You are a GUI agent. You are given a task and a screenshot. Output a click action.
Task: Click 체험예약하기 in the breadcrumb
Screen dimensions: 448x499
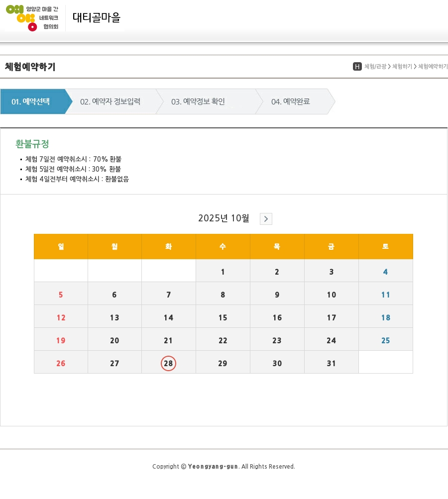point(433,67)
